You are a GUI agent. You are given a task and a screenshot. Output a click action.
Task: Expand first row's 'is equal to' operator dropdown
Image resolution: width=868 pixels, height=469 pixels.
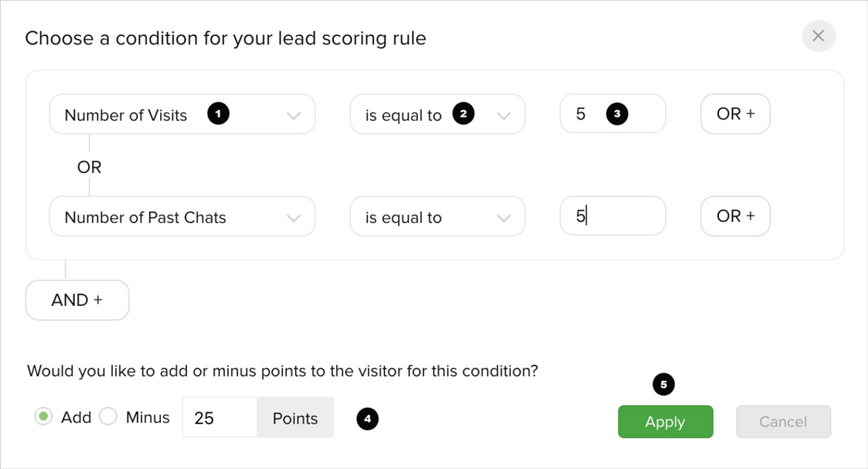pos(437,115)
